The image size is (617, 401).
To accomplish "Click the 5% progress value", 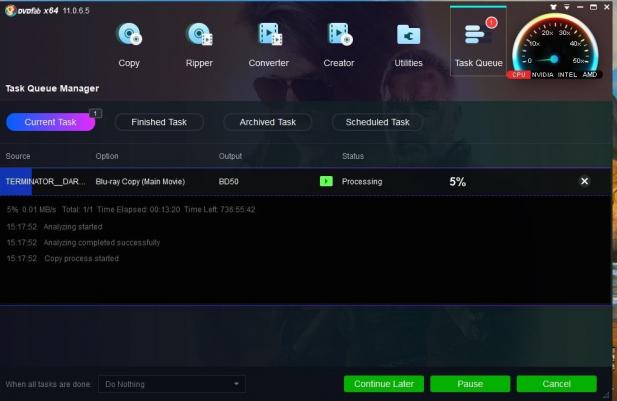I will (x=458, y=181).
